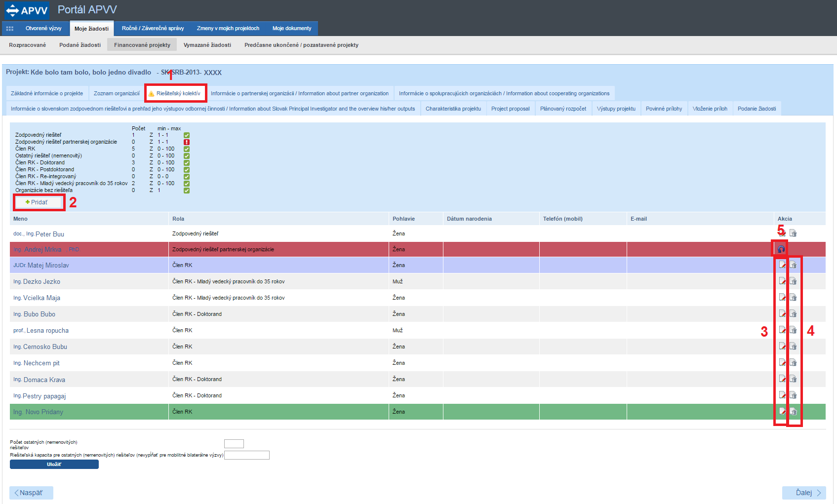The image size is (837, 504).
Task: Delete Nechcem pit entry
Action: coord(793,362)
